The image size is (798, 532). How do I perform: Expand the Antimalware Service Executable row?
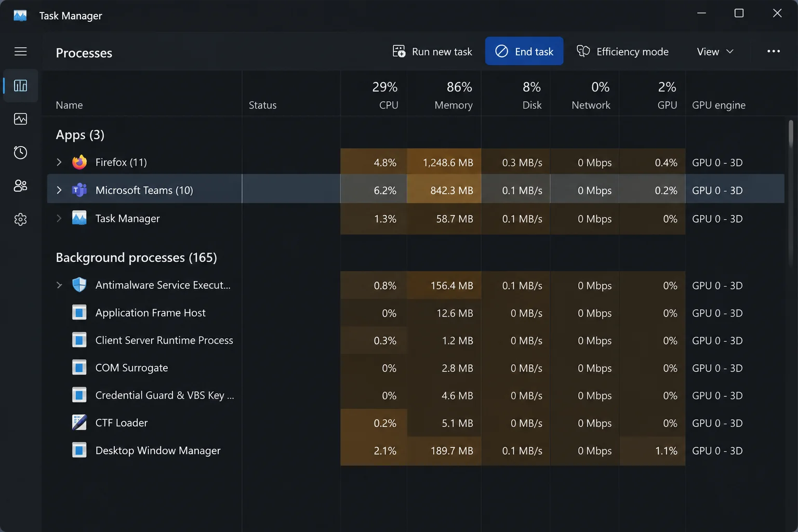59,285
